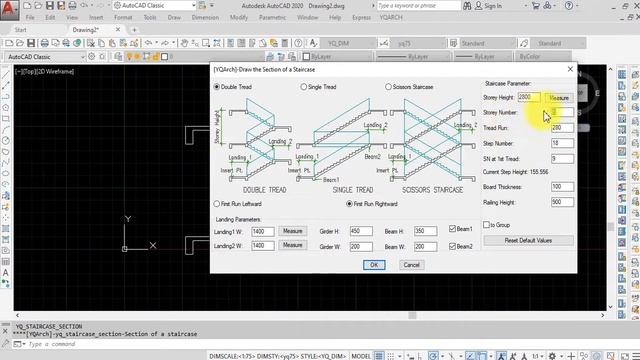Switch to the Start tab
Screen dimensions: 640x360
pos(20,30)
